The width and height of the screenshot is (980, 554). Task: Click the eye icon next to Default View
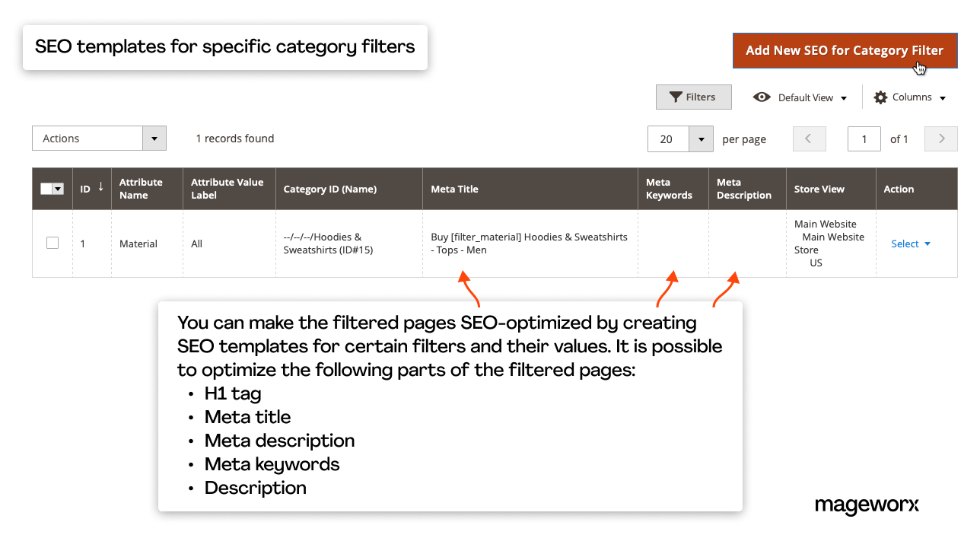pos(762,97)
